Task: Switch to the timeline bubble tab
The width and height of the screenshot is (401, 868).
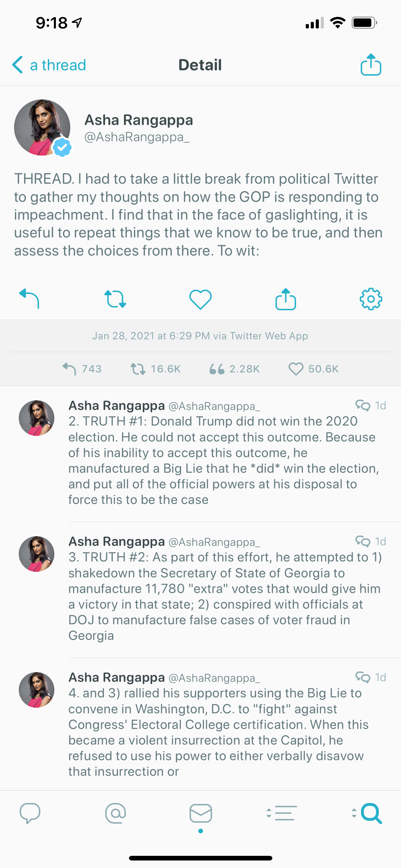Action: tap(30, 813)
